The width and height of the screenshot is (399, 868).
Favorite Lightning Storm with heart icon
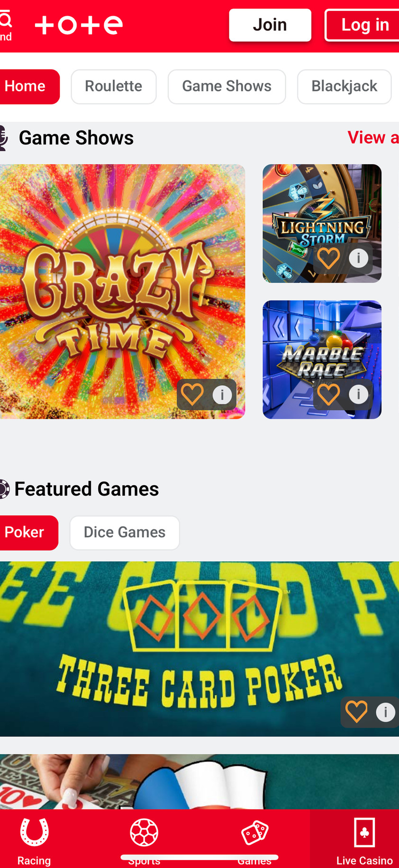point(328,258)
